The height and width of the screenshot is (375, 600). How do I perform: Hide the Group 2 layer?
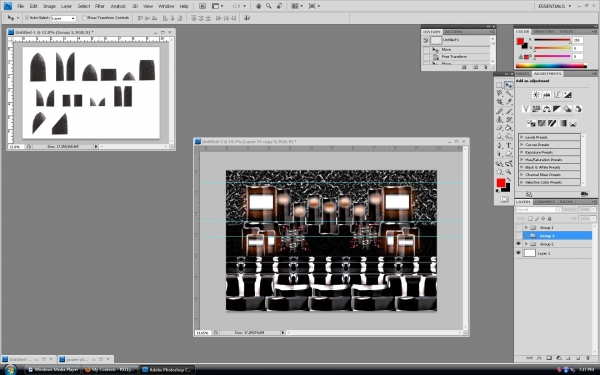[x=518, y=243]
